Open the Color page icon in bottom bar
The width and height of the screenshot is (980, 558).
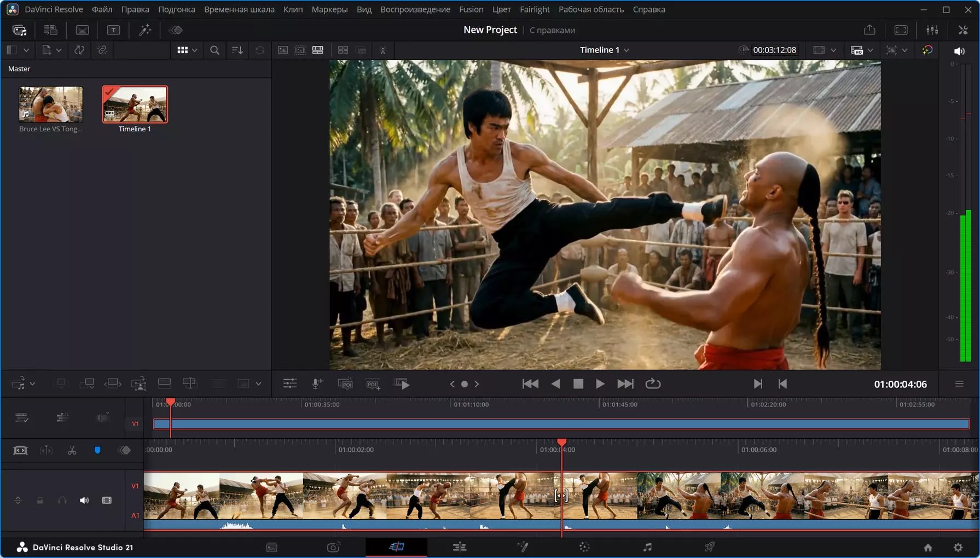click(x=584, y=547)
